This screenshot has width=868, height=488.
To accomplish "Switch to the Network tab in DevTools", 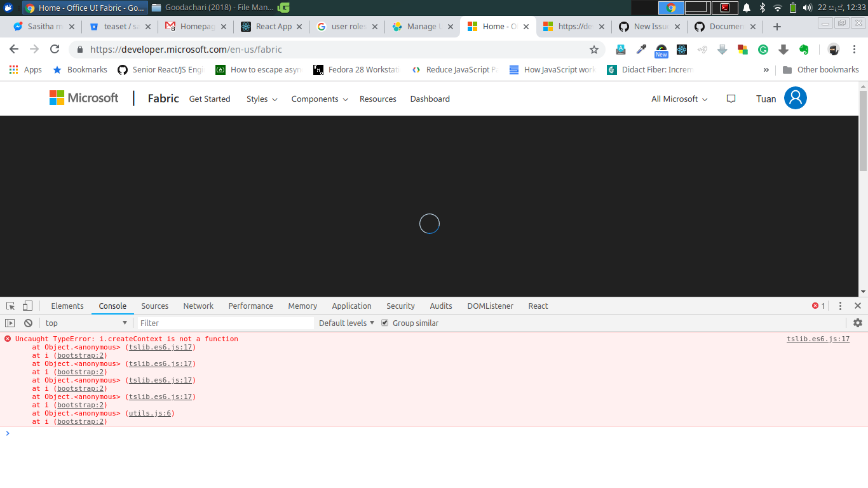I will pos(198,306).
